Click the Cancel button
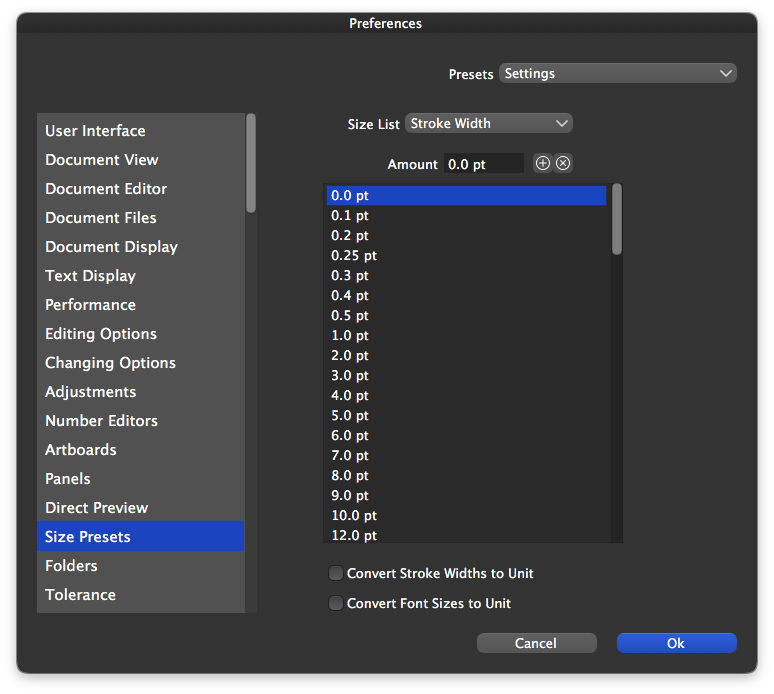Screen dimensions: 774x694 tap(536, 643)
